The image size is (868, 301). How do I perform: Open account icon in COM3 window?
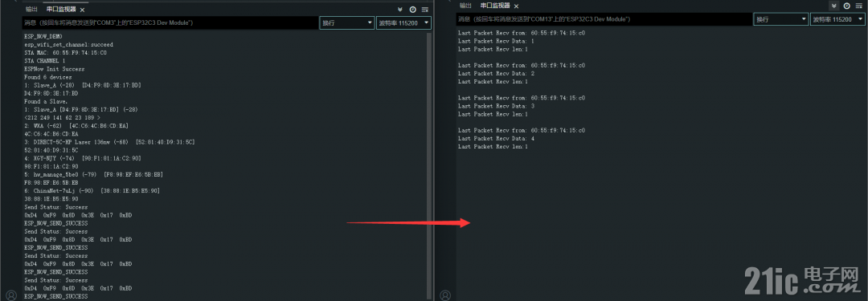point(11,295)
